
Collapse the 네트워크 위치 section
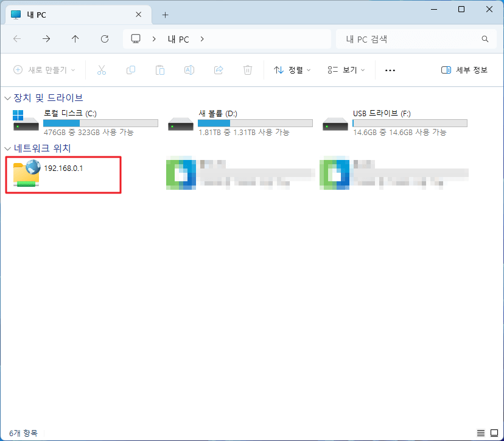[x=6, y=148]
